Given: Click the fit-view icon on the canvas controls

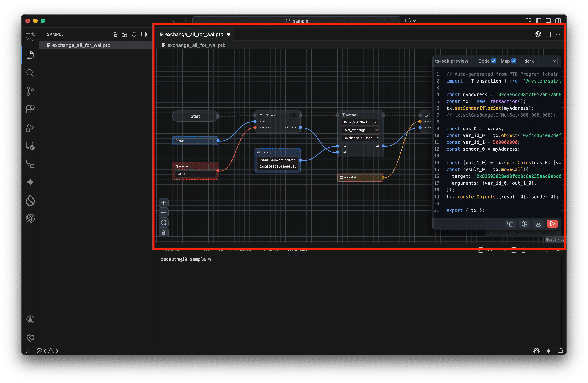Looking at the screenshot, I should pos(163,222).
